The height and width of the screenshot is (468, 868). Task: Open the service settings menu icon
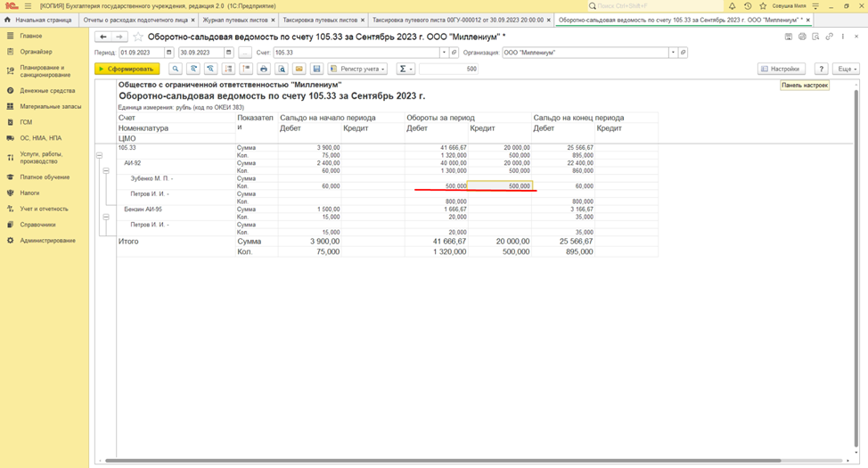coord(815,6)
